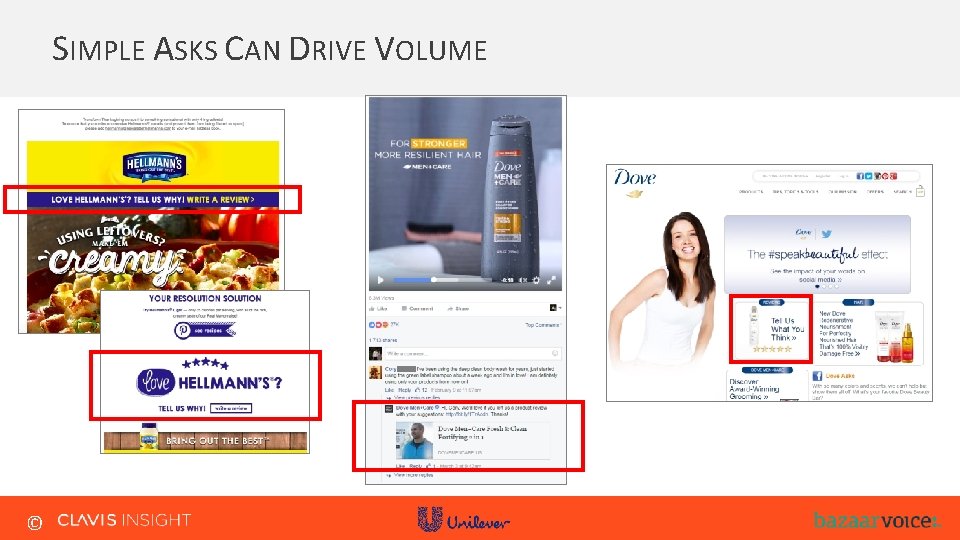960x540 pixels.
Task: Open the shopping bag icon on the Dove site
Action: [x=920, y=191]
